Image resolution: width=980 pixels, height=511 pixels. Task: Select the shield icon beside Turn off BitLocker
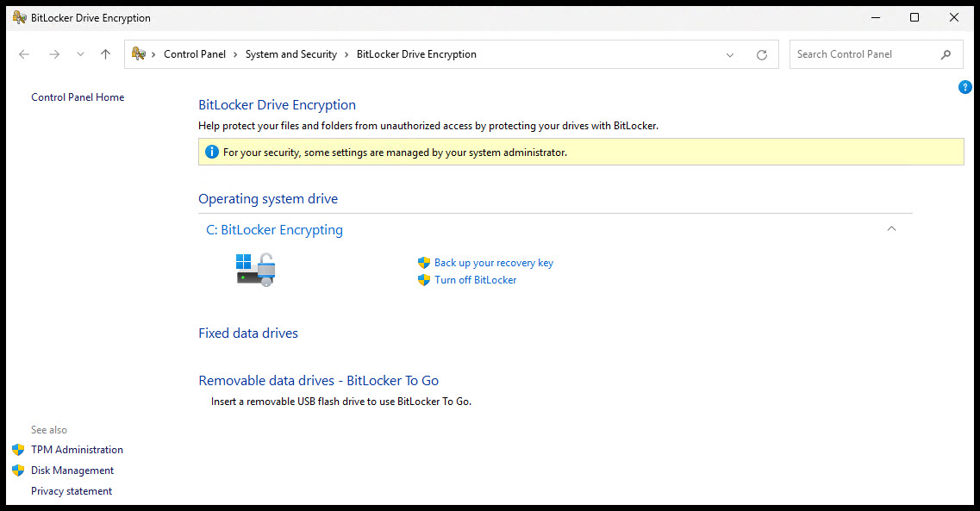[423, 279]
